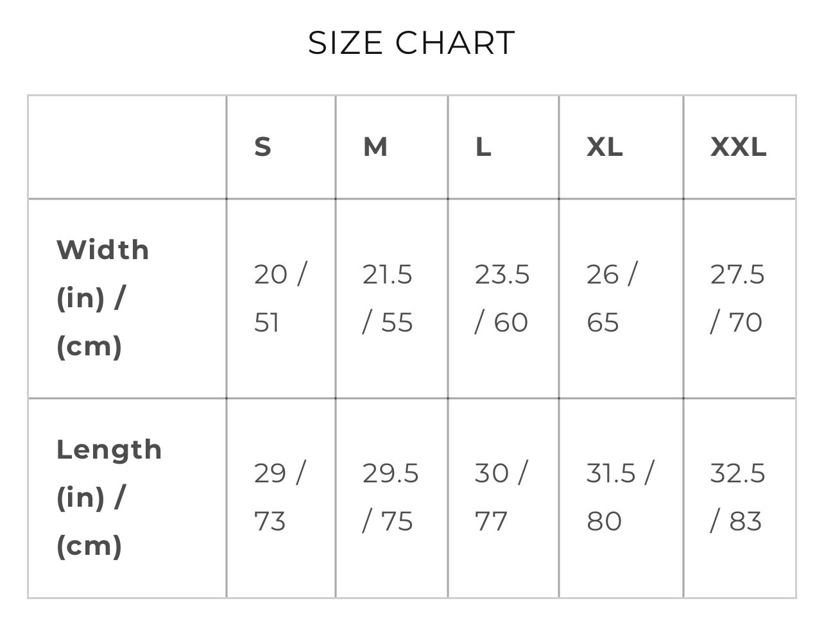The image size is (824, 644).
Task: Select the S size column header
Action: (263, 147)
